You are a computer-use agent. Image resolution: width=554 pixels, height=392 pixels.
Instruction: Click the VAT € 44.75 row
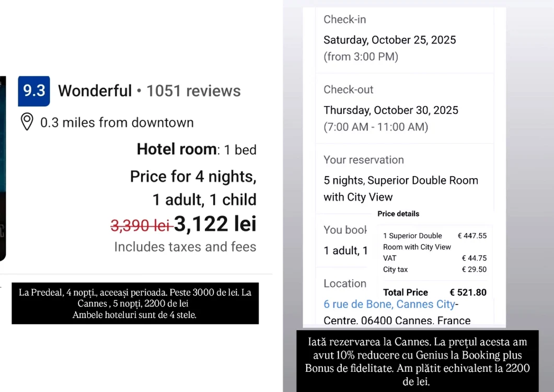click(x=434, y=258)
